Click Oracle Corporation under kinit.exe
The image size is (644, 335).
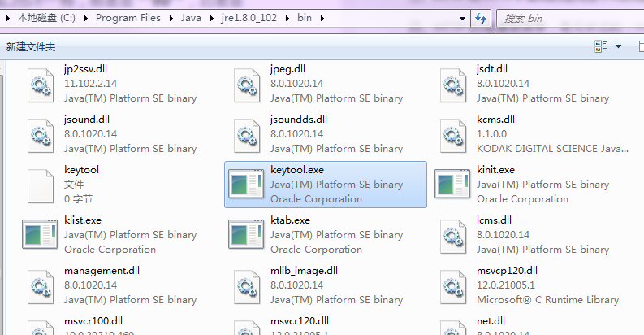pos(522,199)
